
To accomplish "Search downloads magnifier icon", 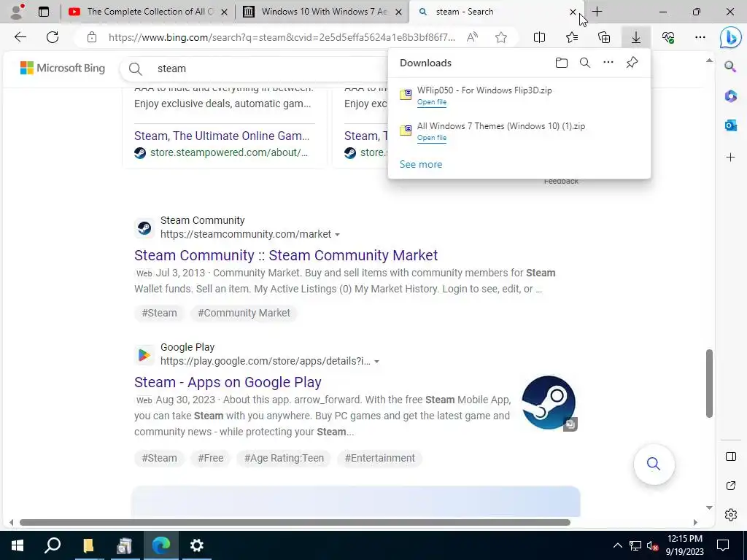I will pyautogui.click(x=585, y=63).
